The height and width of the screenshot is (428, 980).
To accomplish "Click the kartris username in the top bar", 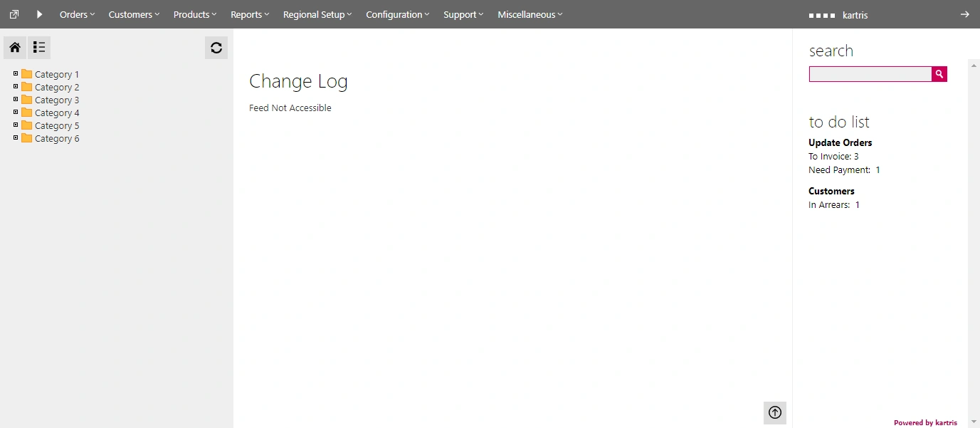I will pos(855,15).
